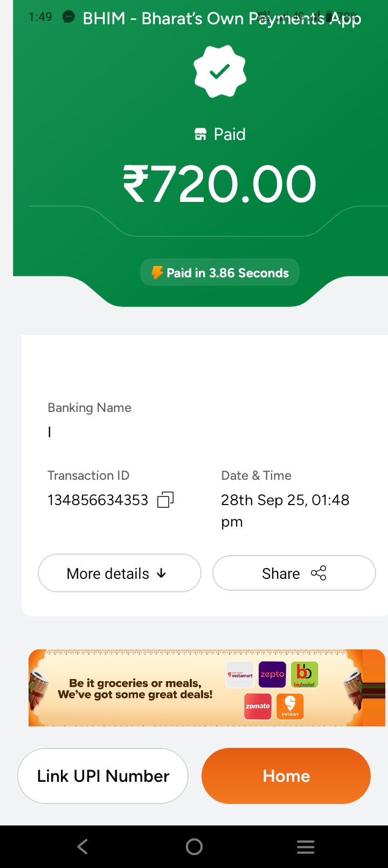Tap the Swiggy Instamart logo in banner
Screen dimensions: 388x868
pyautogui.click(x=240, y=675)
